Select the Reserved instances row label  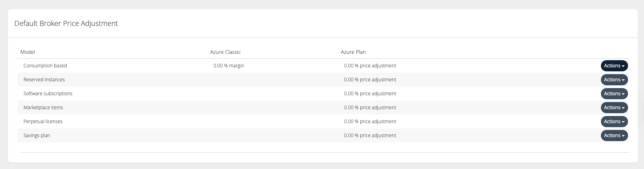pyautogui.click(x=44, y=80)
